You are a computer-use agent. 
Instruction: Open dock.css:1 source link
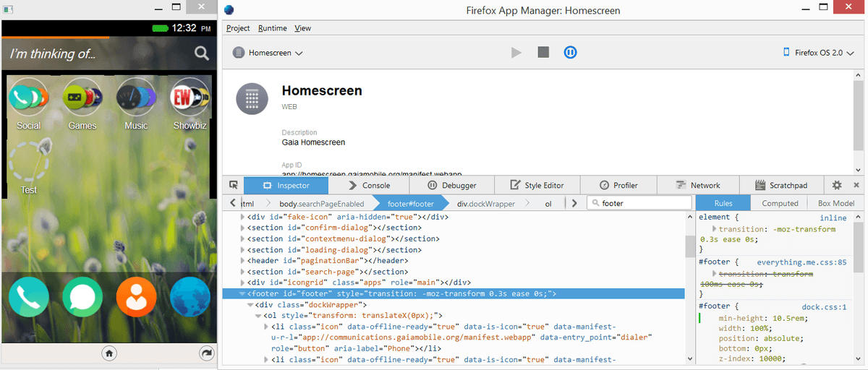pos(824,307)
